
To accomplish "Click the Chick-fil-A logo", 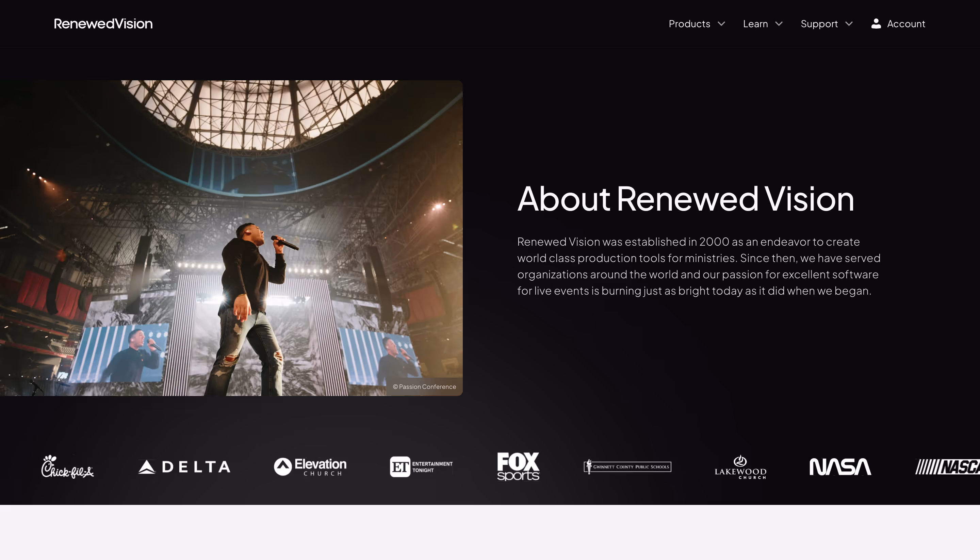I will point(67,467).
